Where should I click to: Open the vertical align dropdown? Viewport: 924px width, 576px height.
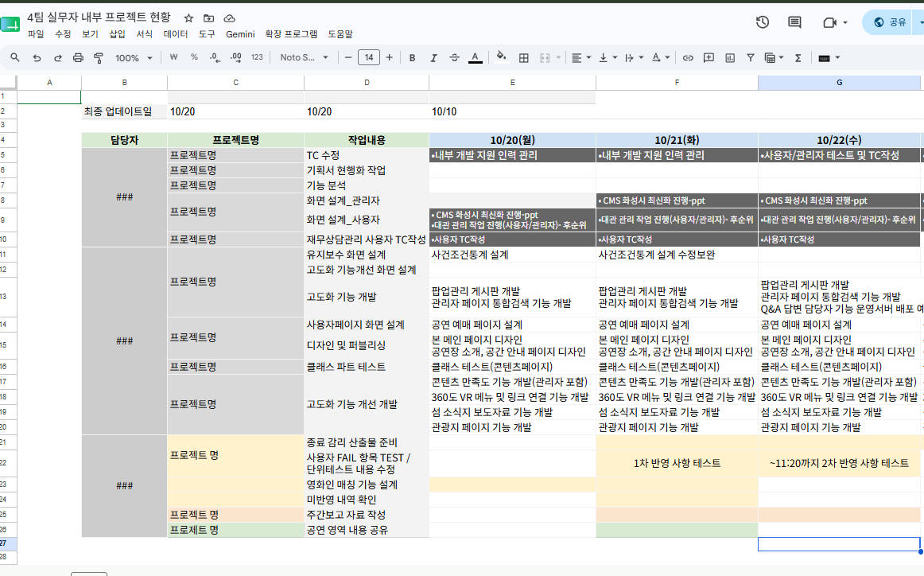(x=608, y=58)
